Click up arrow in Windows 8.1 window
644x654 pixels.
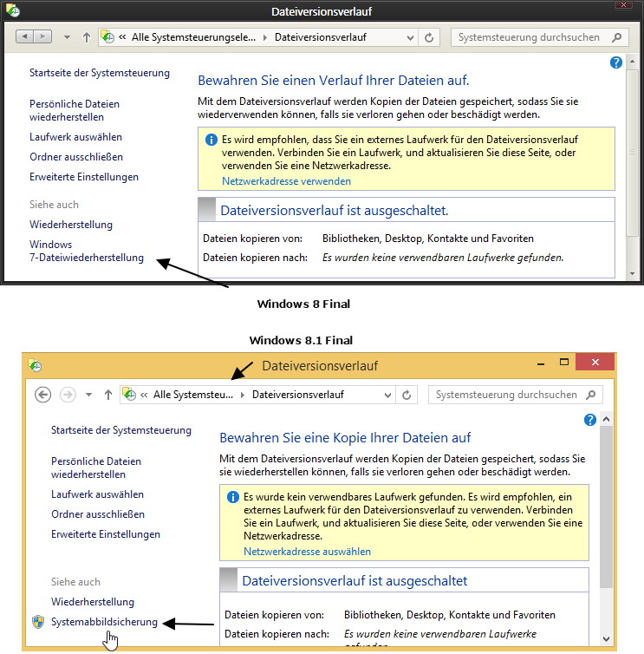coord(108,395)
